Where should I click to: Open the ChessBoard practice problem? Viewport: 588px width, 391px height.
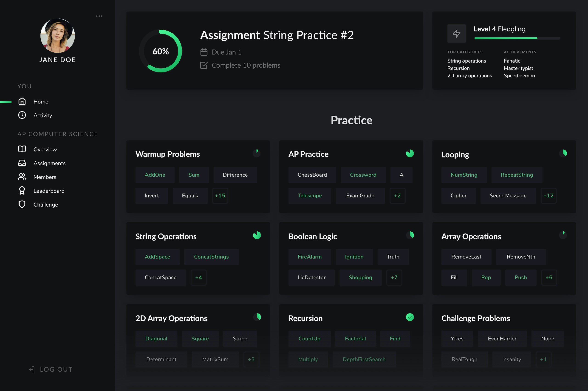click(312, 175)
